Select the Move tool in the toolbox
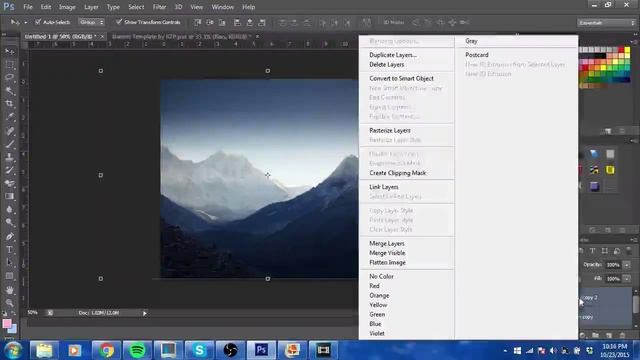 (x=10, y=51)
